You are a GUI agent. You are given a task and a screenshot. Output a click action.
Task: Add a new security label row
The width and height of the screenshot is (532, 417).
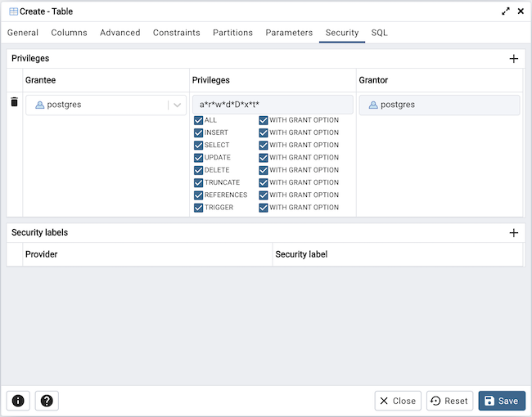513,233
